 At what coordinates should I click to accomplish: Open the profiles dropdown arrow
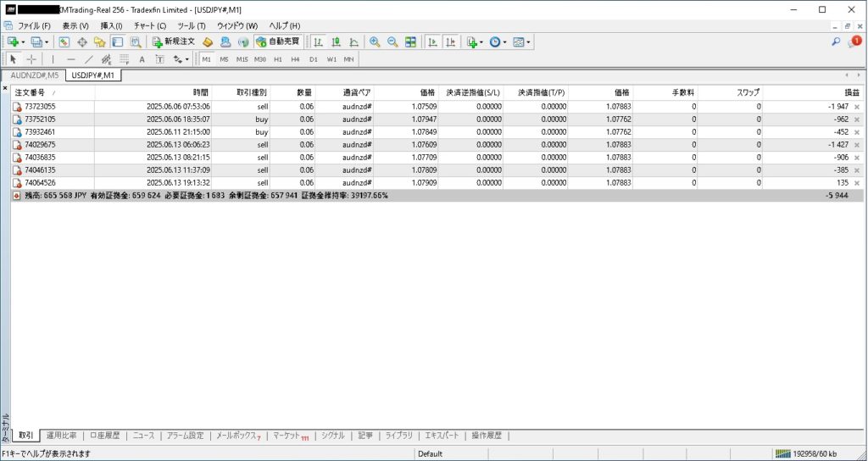47,42
